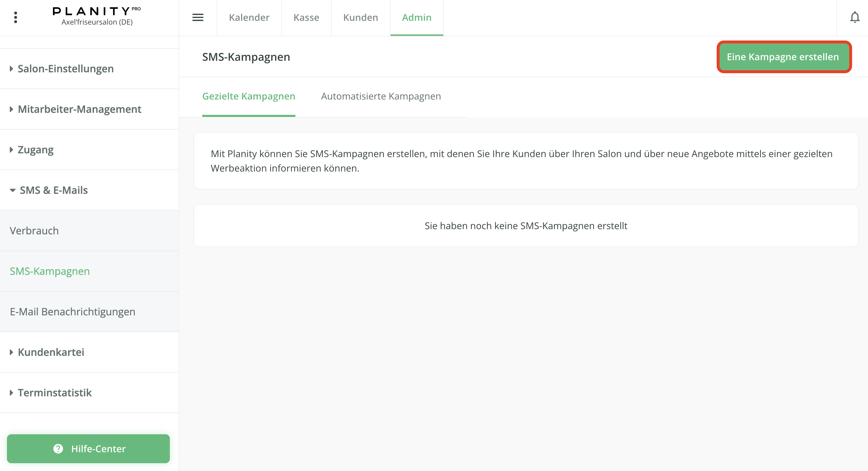Open the Hilfe-Center
The width and height of the screenshot is (868, 471).
pos(89,448)
